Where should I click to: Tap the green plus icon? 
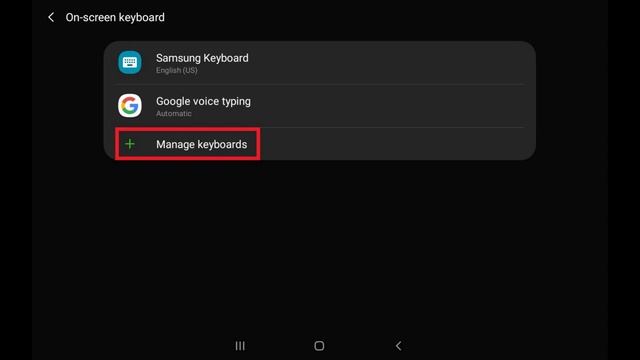(x=130, y=144)
